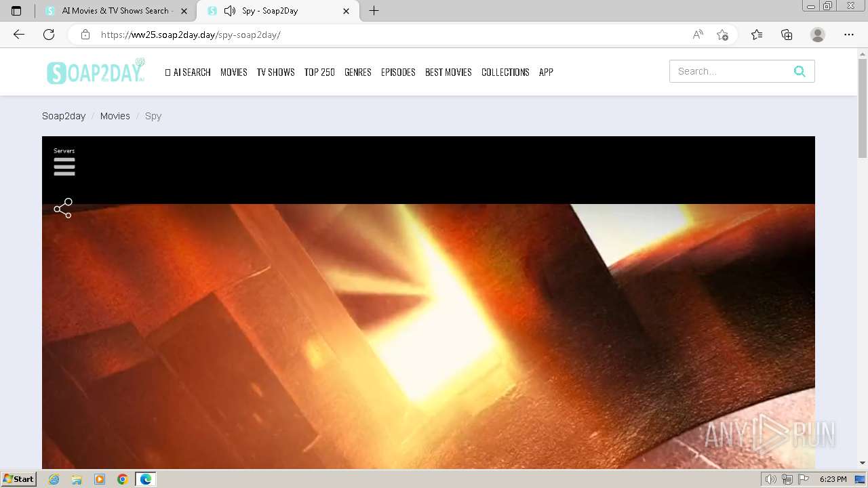The image size is (868, 488).
Task: Open a new browser tab
Action: click(374, 11)
